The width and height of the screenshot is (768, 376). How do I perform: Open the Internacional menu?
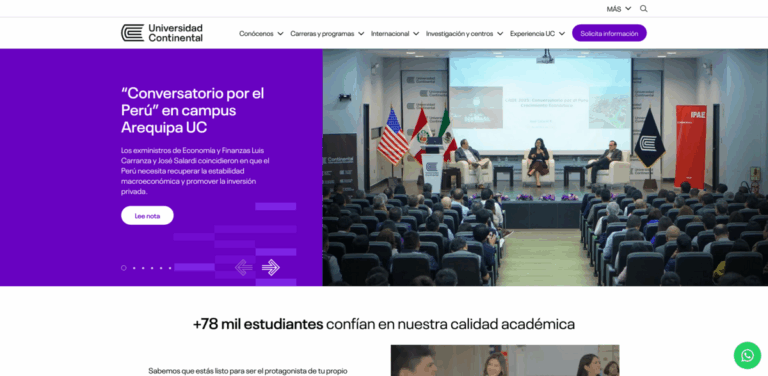pos(395,34)
